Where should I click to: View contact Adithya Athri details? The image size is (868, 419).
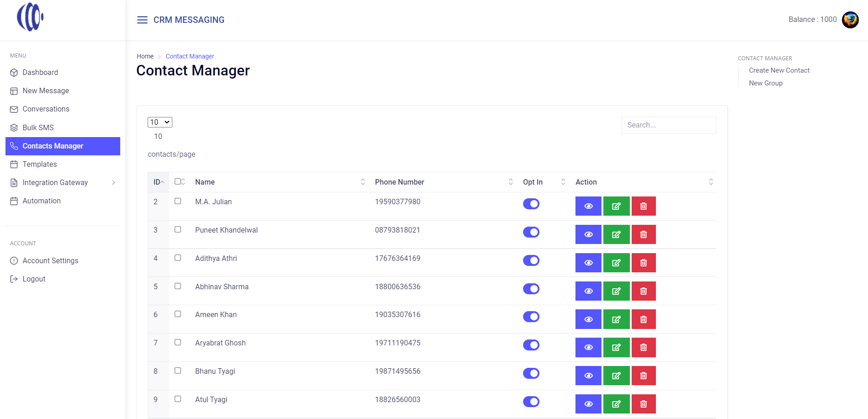click(x=588, y=263)
